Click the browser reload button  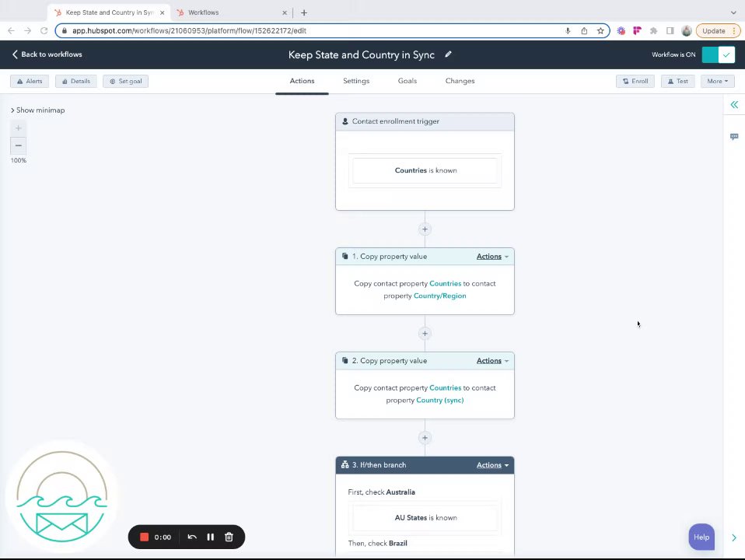pos(44,31)
